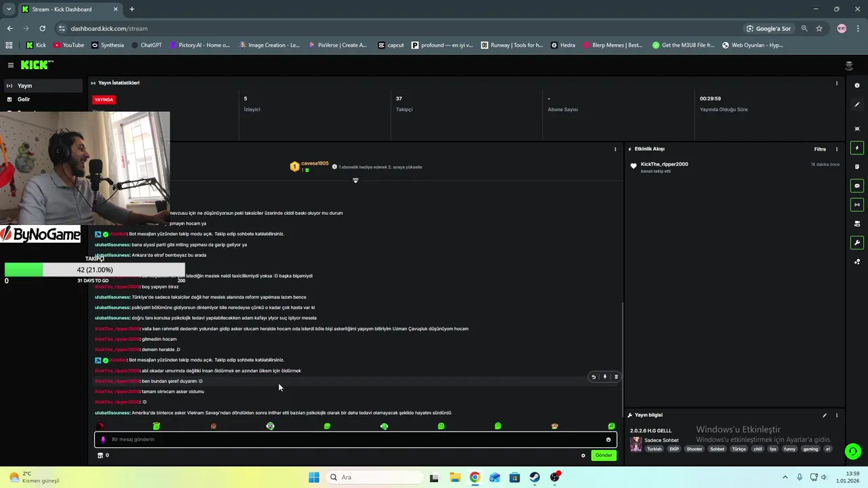Toggle the broadcast signal panel sidebar icon

[857, 205]
